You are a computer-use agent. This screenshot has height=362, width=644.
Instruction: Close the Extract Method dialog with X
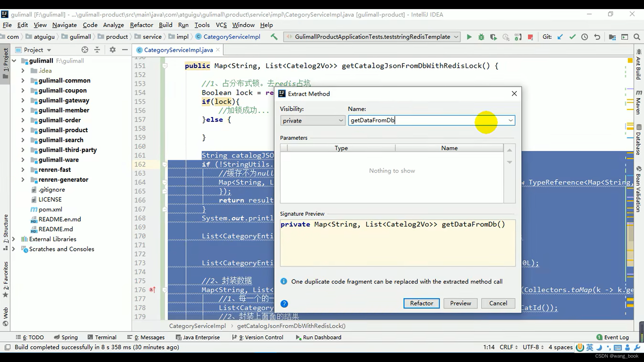click(514, 94)
